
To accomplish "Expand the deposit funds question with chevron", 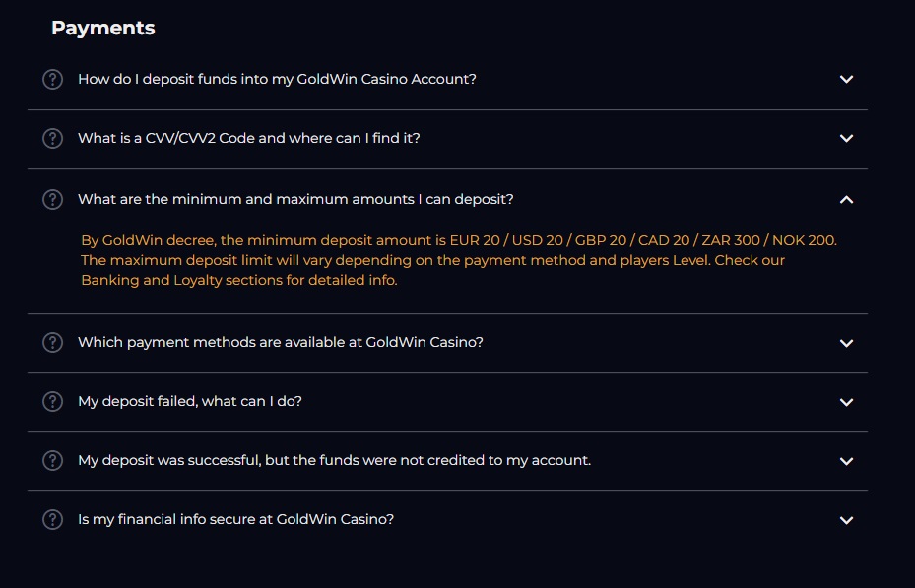I will point(846,79).
